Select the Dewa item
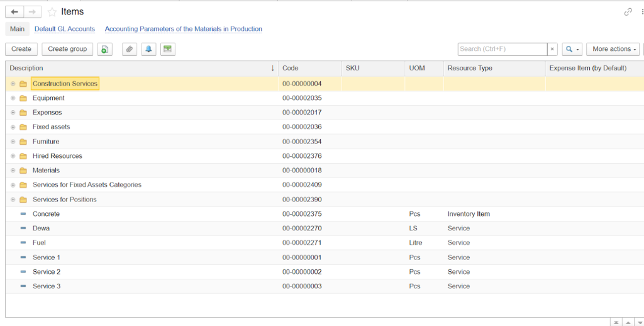This screenshot has width=644, height=326. (41, 228)
